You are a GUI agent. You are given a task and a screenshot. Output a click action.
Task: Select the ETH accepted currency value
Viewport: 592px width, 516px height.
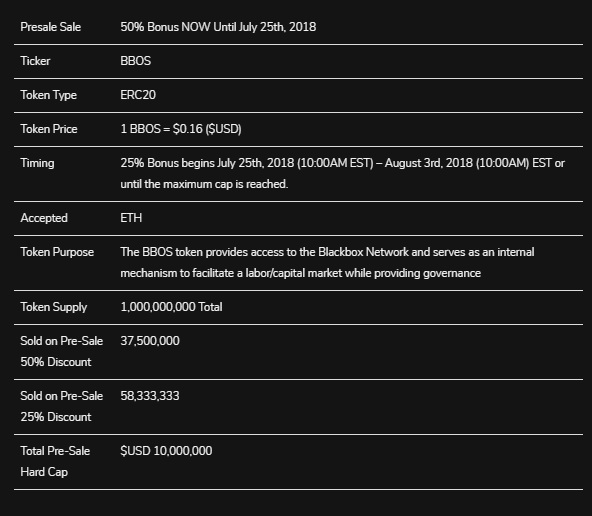tap(131, 218)
